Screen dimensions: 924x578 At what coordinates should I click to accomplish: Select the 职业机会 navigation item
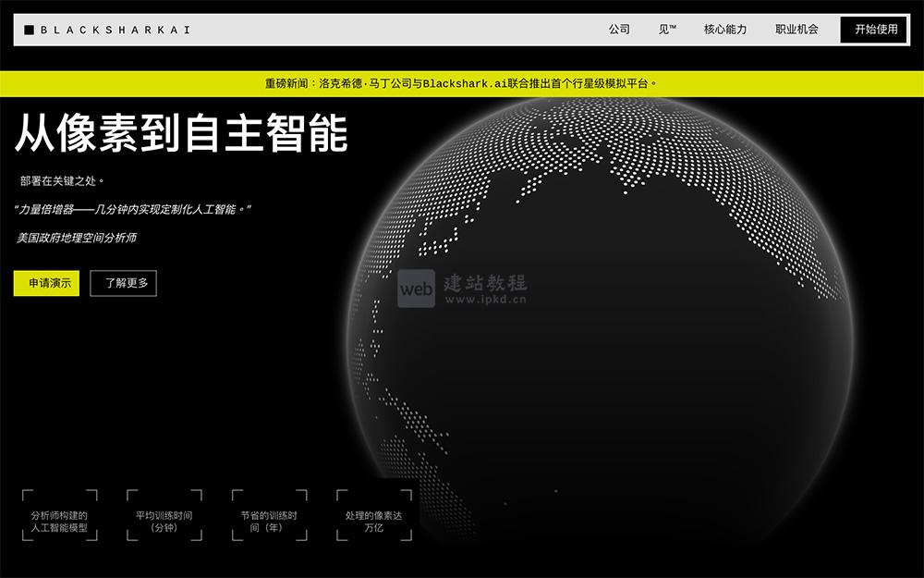click(x=796, y=30)
